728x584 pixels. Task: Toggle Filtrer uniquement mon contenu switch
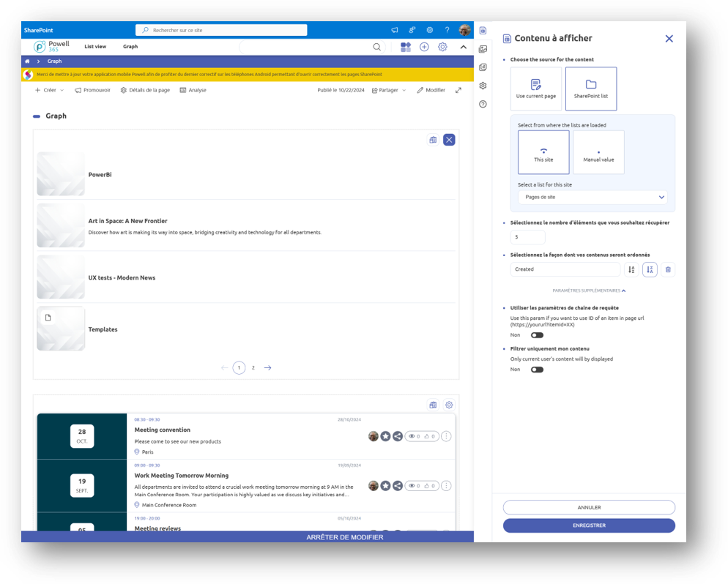click(537, 370)
